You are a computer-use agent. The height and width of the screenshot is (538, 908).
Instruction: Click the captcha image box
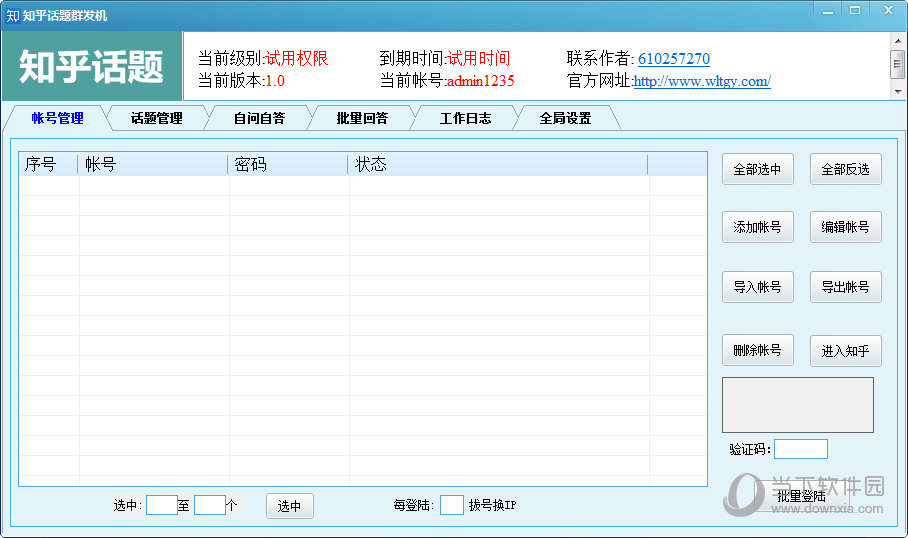pos(797,405)
